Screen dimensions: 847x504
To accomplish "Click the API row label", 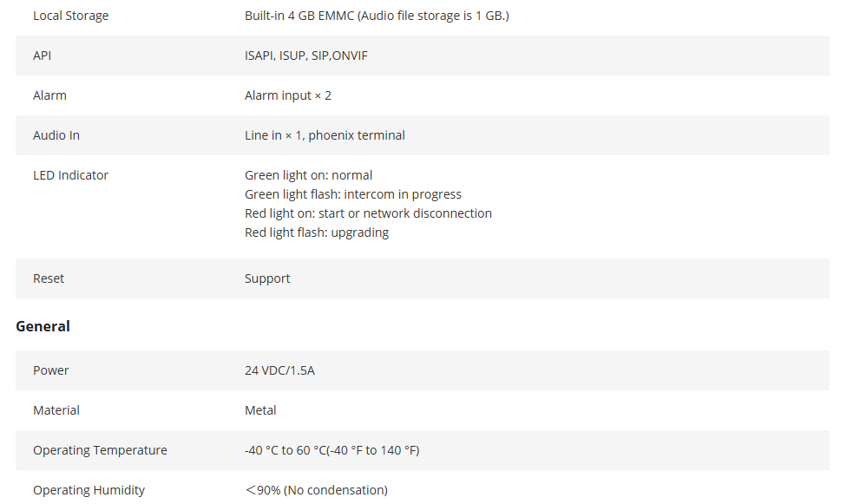I will pyautogui.click(x=43, y=56).
